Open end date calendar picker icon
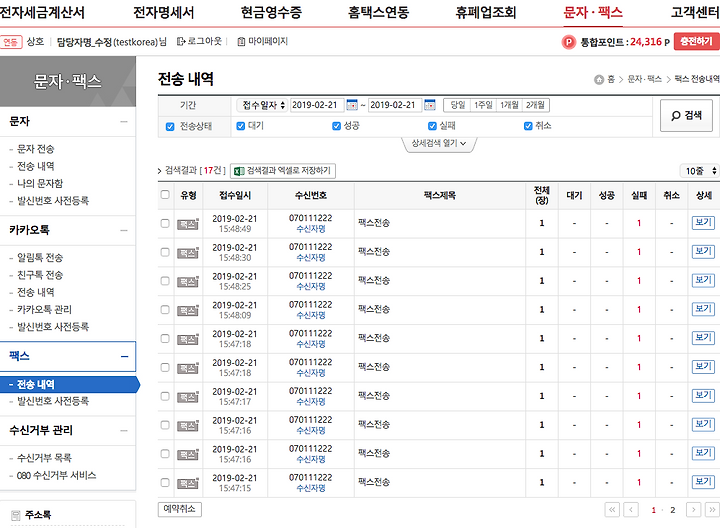This screenshot has width=720, height=528. pyautogui.click(x=430, y=105)
